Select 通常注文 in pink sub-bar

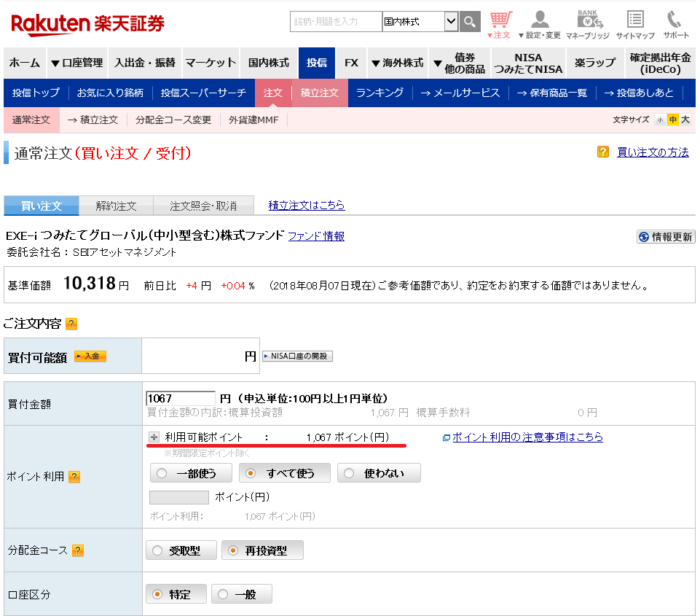(x=31, y=120)
